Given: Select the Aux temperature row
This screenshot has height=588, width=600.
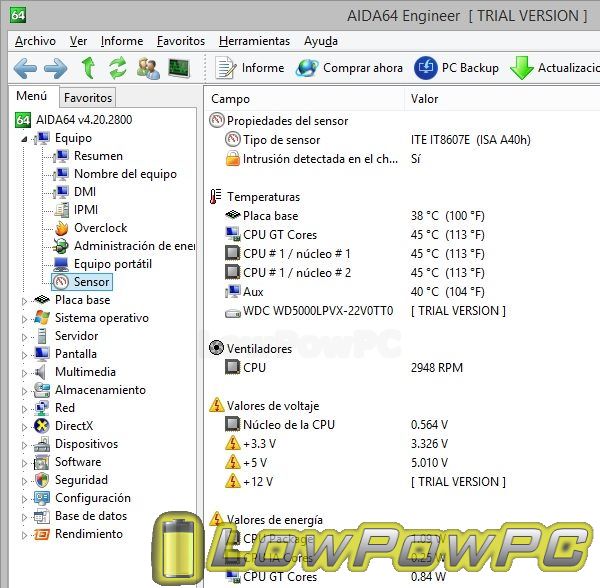Looking at the screenshot, I should click(403, 292).
